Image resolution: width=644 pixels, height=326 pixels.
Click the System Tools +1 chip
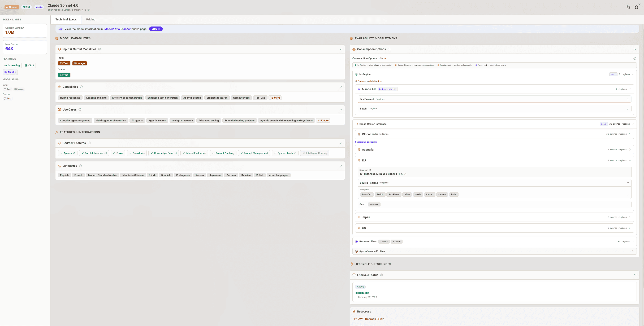coord(285,153)
